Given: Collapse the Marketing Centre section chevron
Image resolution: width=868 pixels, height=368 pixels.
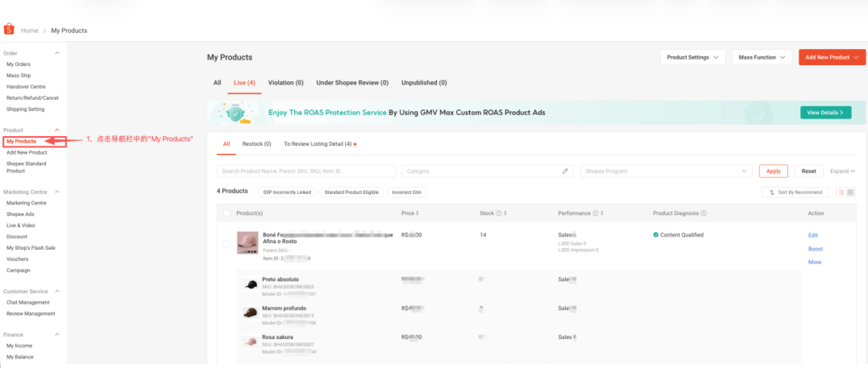Looking at the screenshot, I should point(57,192).
